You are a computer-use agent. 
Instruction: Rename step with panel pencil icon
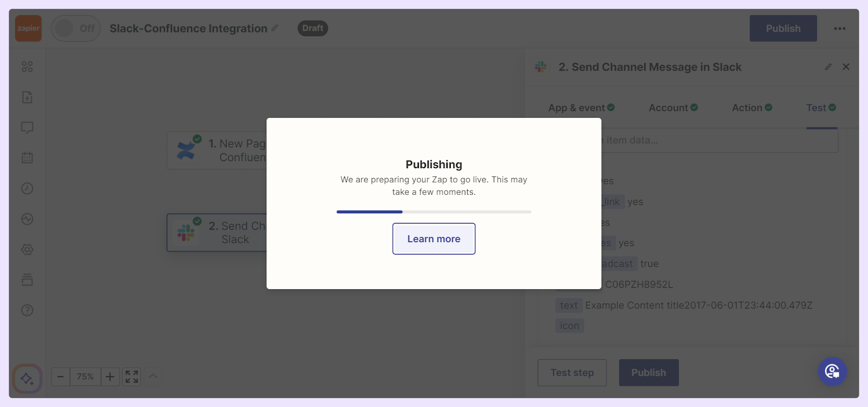click(828, 67)
